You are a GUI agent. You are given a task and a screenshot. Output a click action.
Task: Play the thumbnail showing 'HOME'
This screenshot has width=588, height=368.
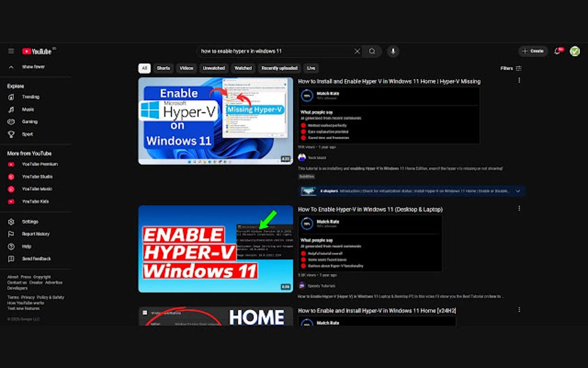[216, 316]
